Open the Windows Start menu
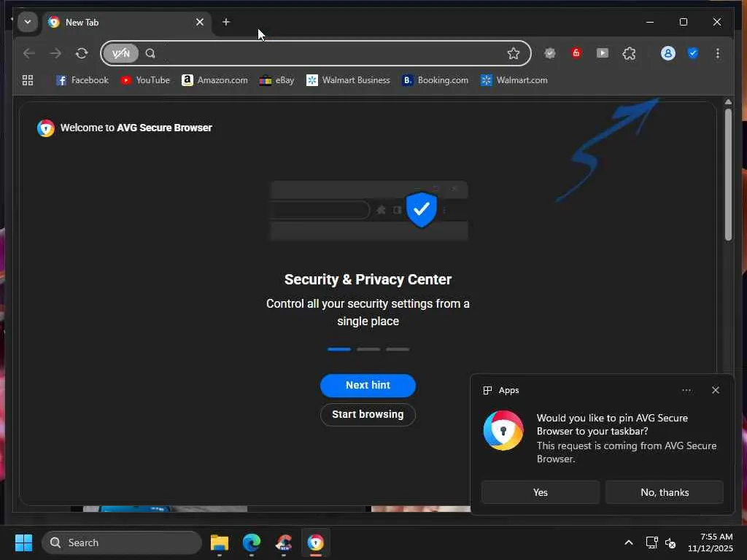747x560 pixels. (24, 542)
